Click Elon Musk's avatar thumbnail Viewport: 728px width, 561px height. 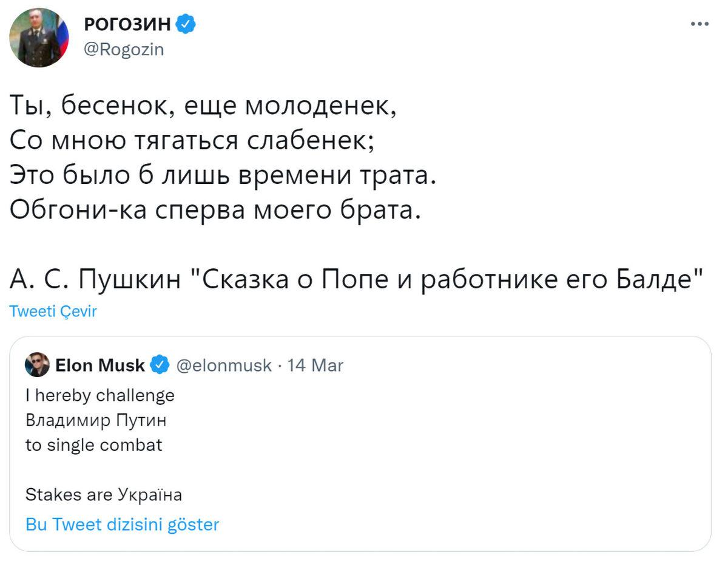tap(38, 365)
